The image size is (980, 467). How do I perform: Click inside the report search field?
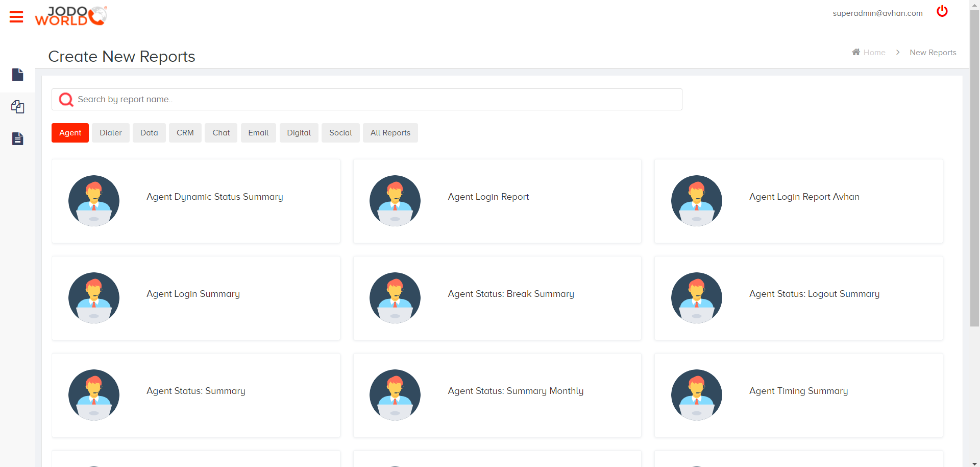(x=357, y=99)
